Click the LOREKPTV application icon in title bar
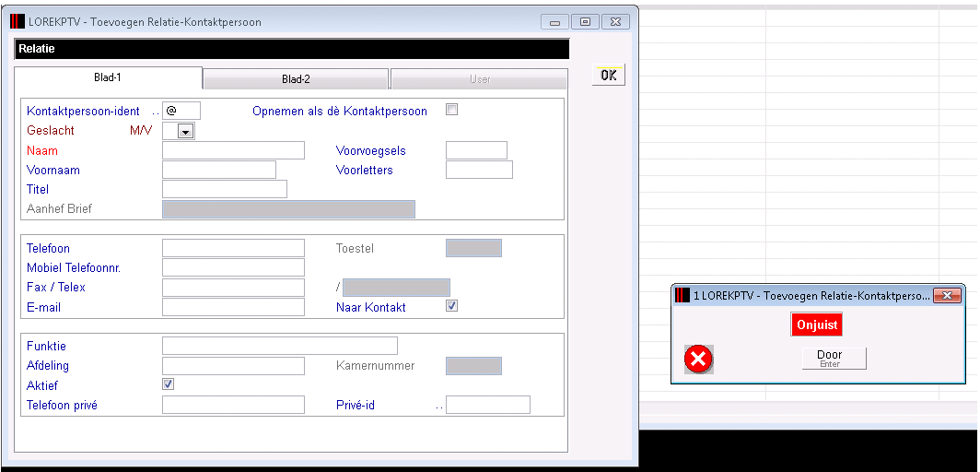This screenshot has width=980, height=472. pos(18,22)
